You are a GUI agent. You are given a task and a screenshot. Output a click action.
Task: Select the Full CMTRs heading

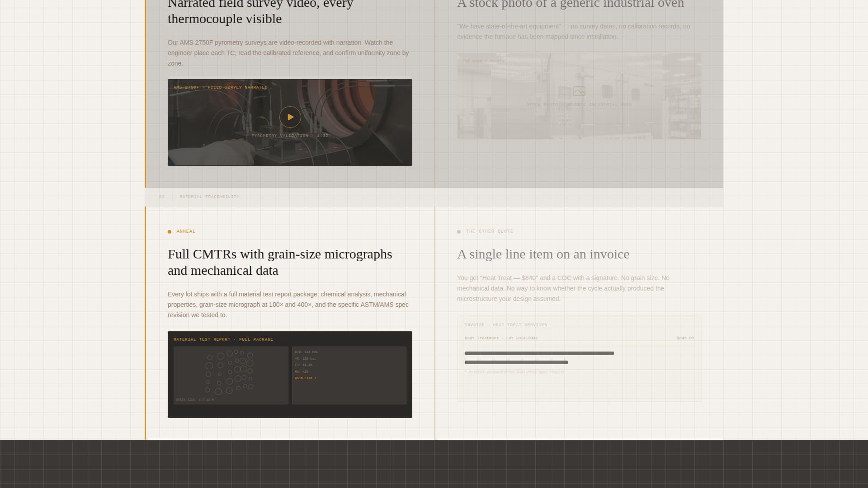click(x=279, y=262)
